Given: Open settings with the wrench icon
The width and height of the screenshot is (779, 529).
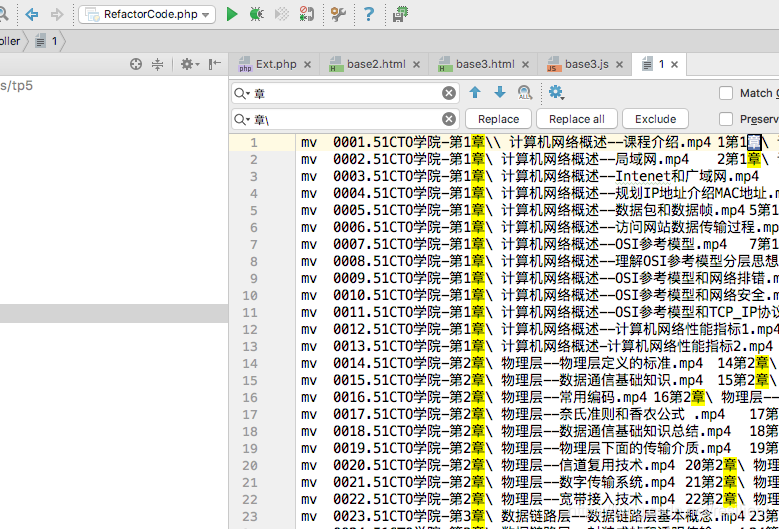Looking at the screenshot, I should pos(338,14).
